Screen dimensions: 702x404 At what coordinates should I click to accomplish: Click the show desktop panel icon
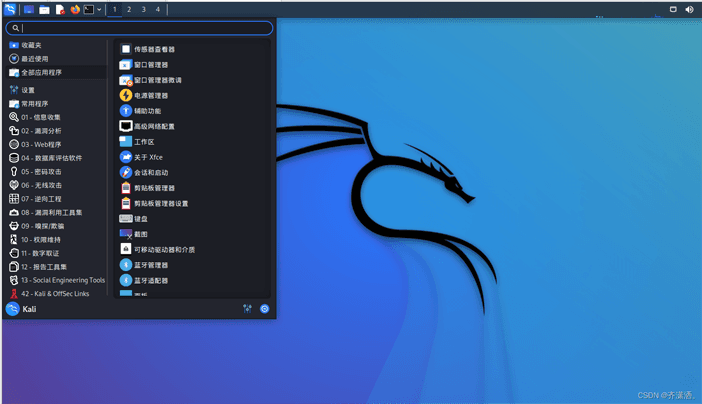point(29,9)
